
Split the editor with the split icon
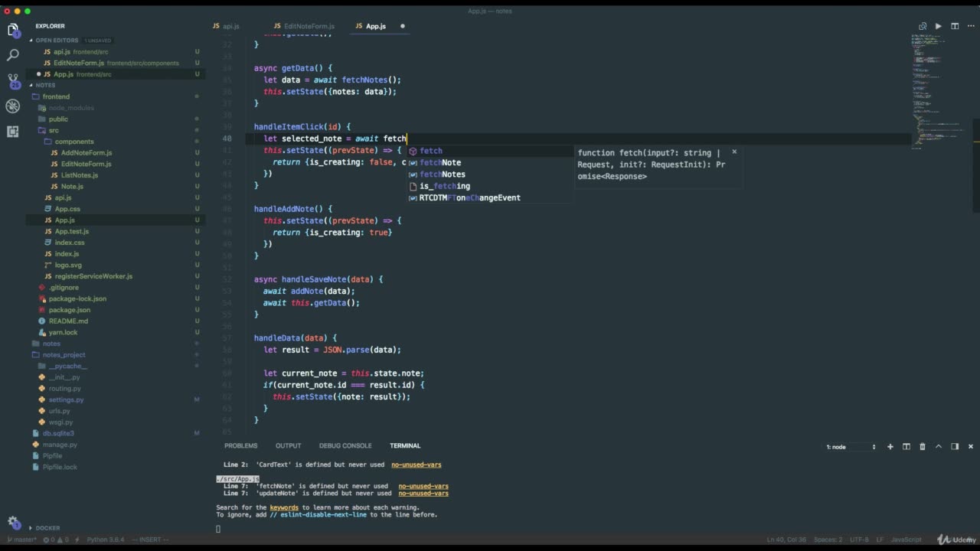pos(955,26)
